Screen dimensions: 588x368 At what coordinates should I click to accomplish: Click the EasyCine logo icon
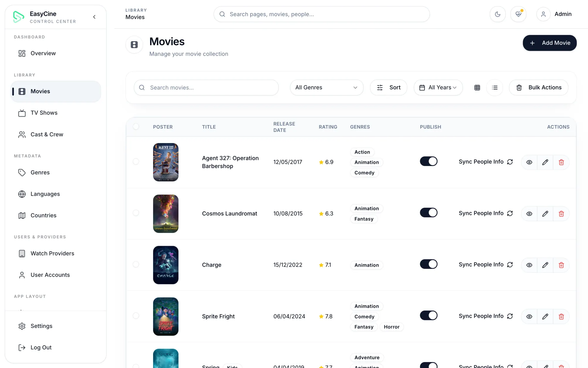(x=19, y=17)
